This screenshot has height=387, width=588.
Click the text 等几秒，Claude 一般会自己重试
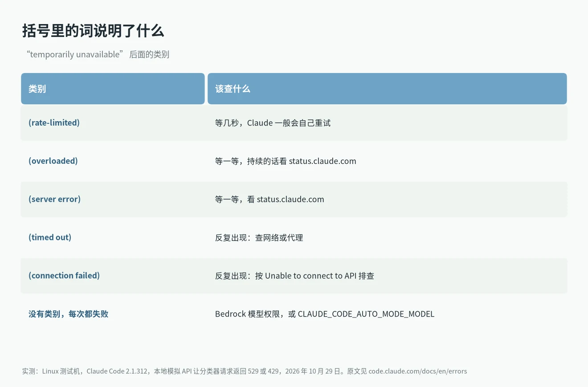tap(273, 123)
